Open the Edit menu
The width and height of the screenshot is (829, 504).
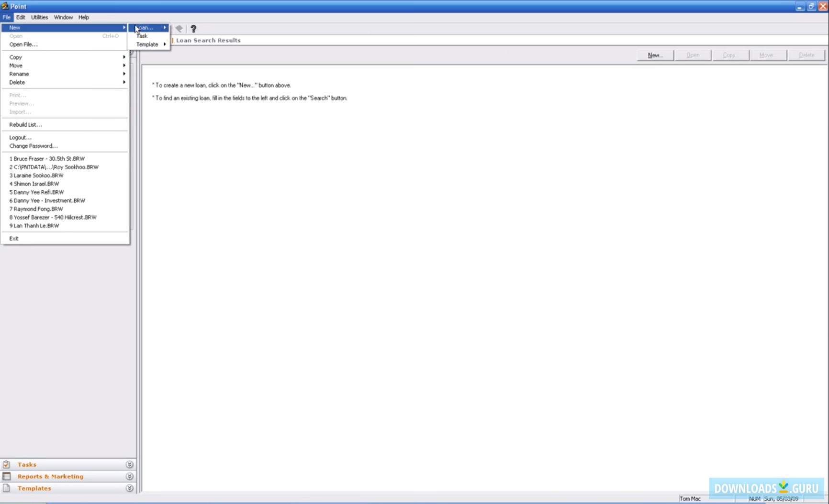pos(21,17)
